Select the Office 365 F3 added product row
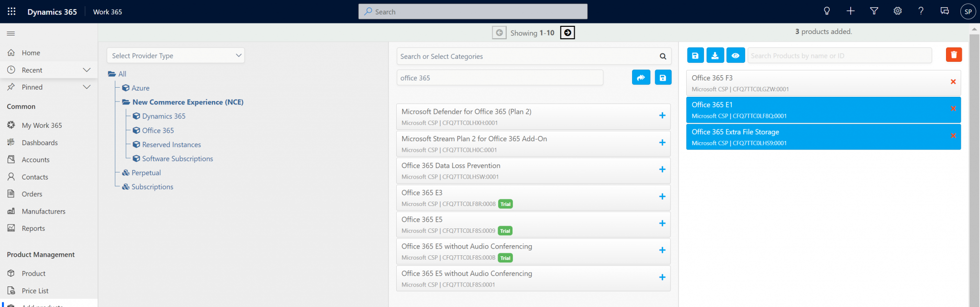980x307 pixels. 824,83
